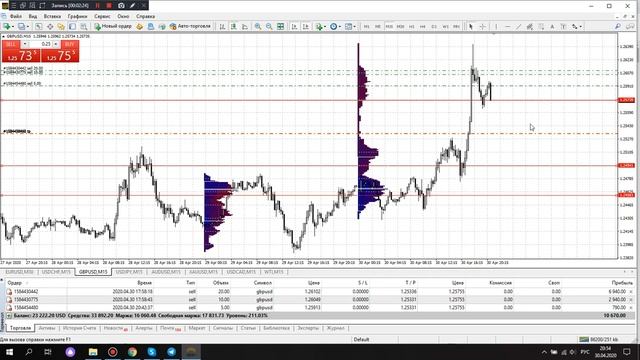The height and width of the screenshot is (360, 640).
Task: Expand the Баланс summary row plus icon
Action: (x=9, y=316)
